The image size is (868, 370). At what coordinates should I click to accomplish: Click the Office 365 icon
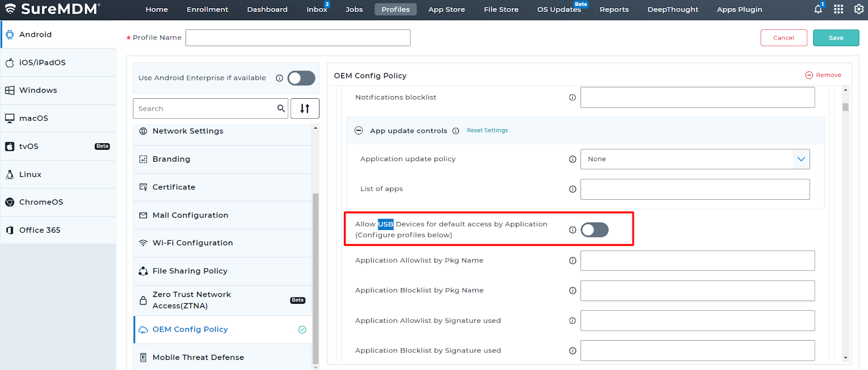click(x=10, y=230)
